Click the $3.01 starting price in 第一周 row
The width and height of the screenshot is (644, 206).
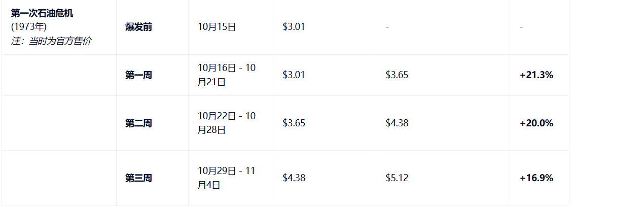(294, 75)
